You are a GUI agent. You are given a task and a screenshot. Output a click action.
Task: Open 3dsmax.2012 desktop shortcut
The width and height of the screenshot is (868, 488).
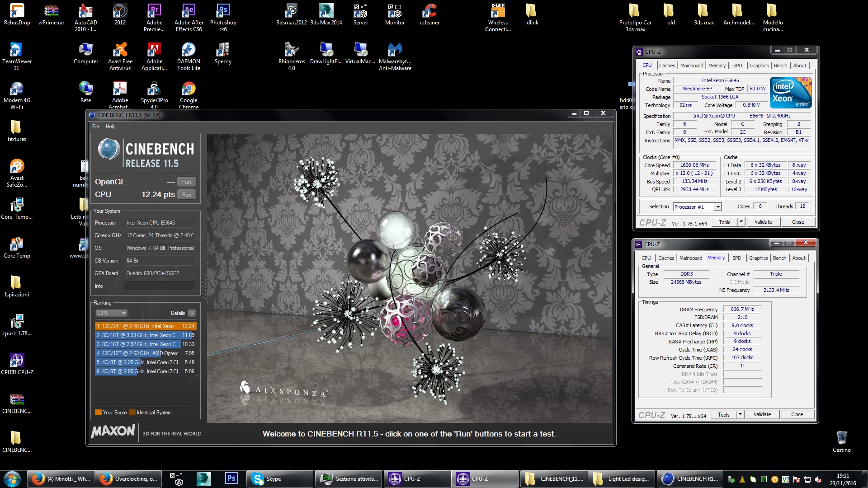coord(292,14)
